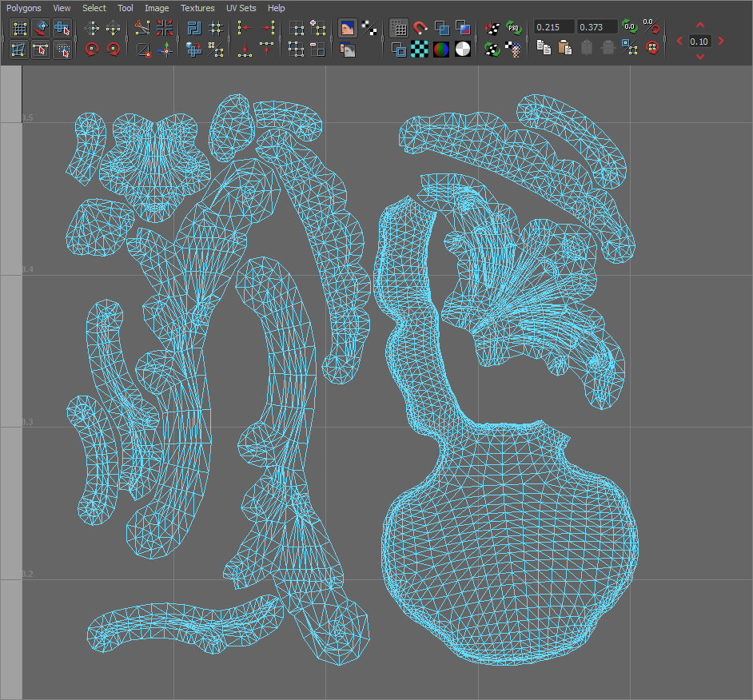Open the UV Snapshot PSD export

[512, 27]
